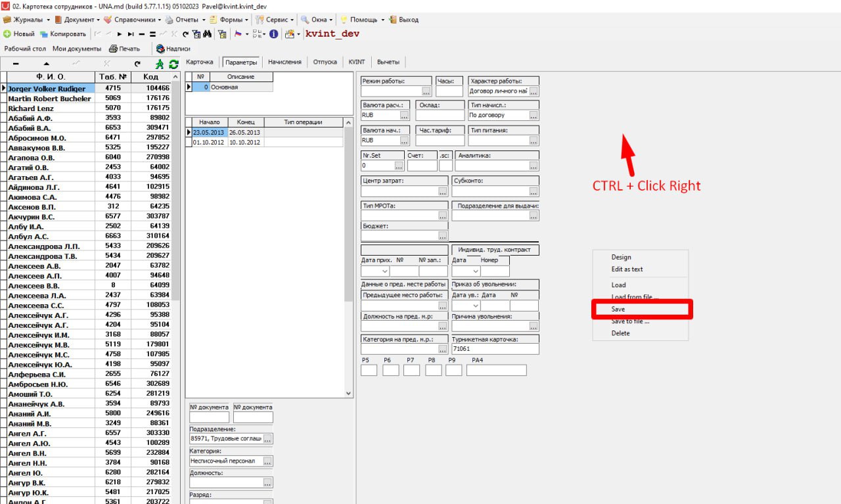This screenshot has height=504, width=841.
Task: Open Дата прих. date dropdown arrow
Action: tap(384, 271)
